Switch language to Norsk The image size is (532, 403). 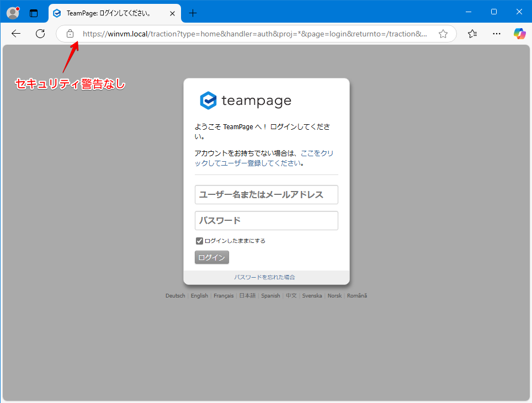pyautogui.click(x=334, y=296)
